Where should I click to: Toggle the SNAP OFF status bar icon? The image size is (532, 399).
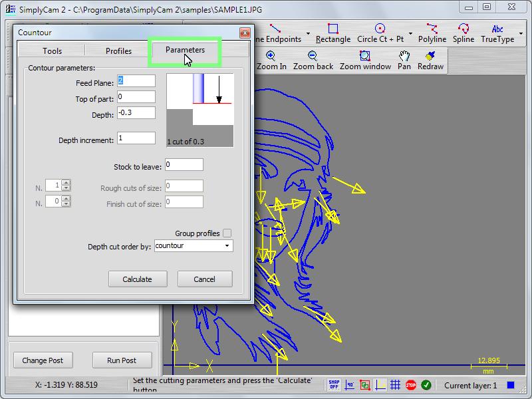tap(334, 385)
